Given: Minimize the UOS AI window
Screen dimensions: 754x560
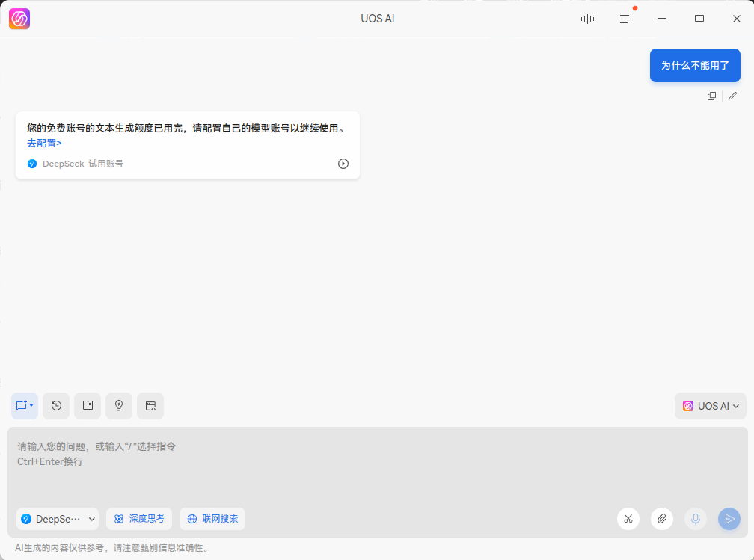Looking at the screenshot, I should click(x=662, y=19).
